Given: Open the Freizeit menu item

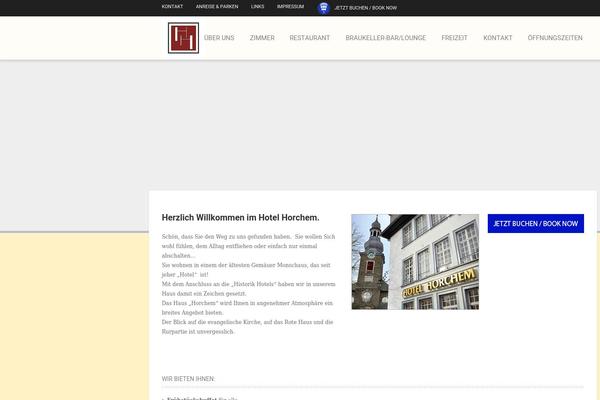Looking at the screenshot, I should tap(455, 38).
